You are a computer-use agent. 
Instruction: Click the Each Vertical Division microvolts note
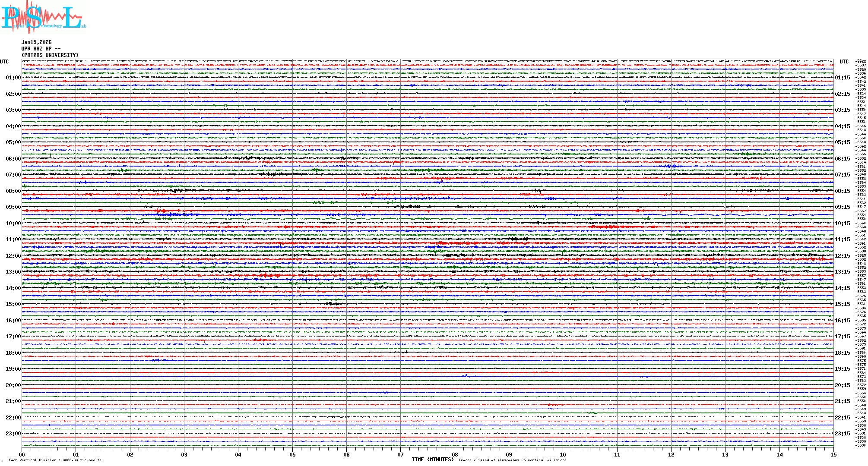(55, 460)
